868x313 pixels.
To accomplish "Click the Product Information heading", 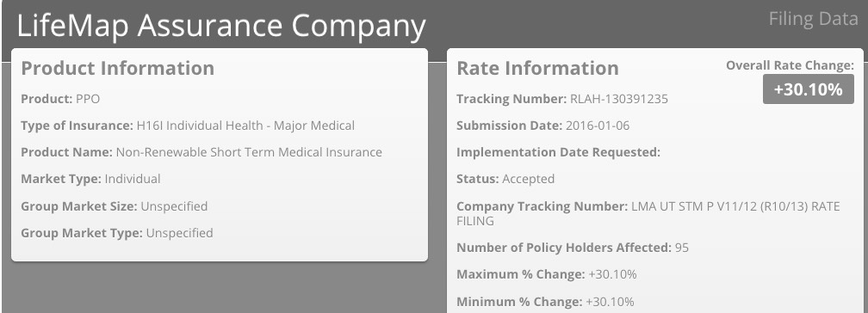I will click(117, 68).
